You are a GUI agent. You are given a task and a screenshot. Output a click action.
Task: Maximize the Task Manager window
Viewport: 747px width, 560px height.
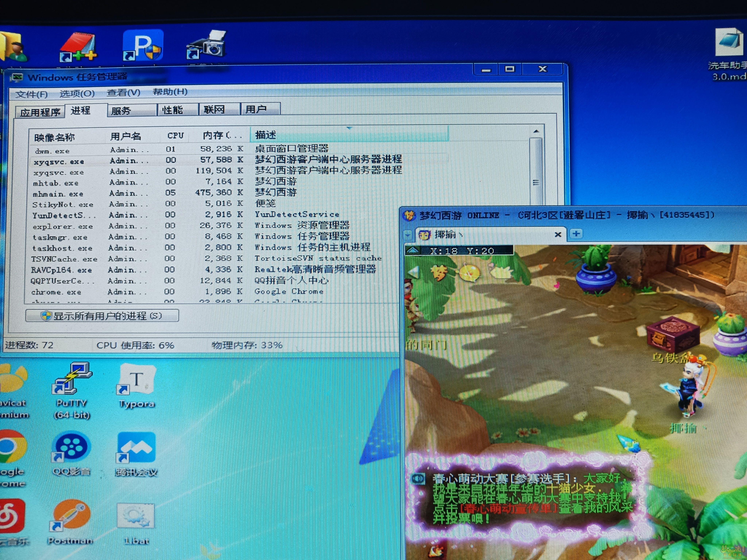(x=510, y=69)
